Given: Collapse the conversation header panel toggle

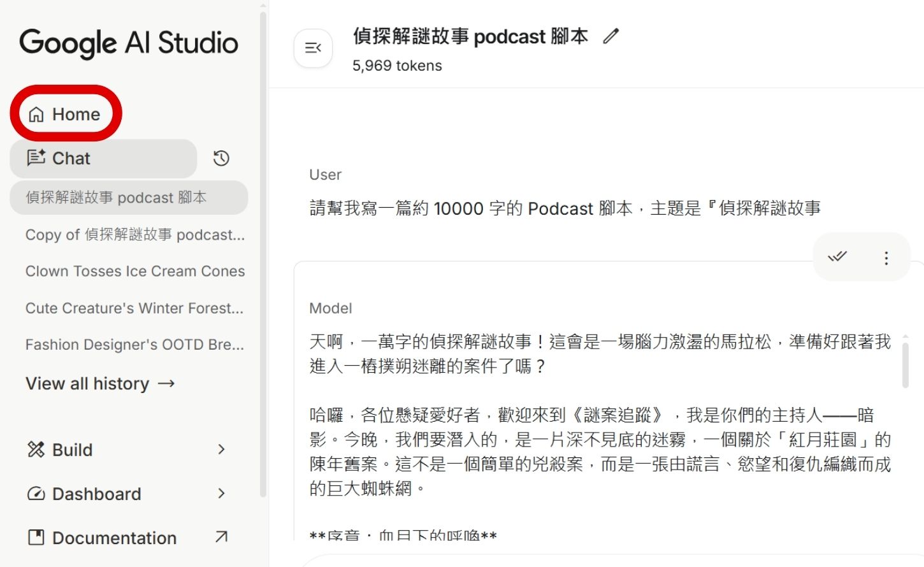Looking at the screenshot, I should tap(313, 48).
